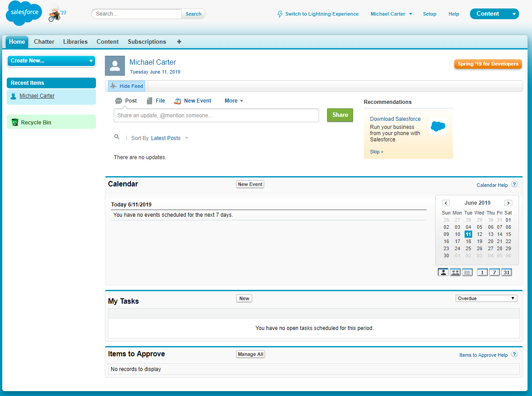The height and width of the screenshot is (396, 532).
Task: Go to next month in calendar
Action: coord(508,203)
